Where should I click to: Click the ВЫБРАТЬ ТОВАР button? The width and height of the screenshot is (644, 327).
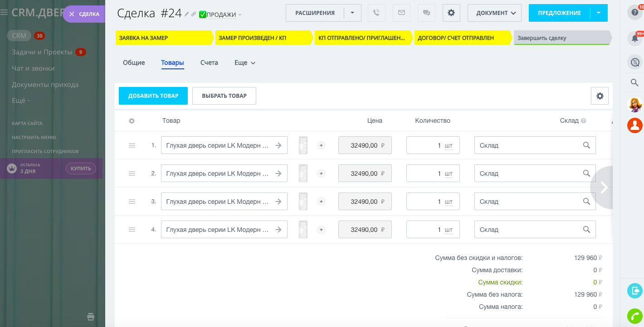224,96
